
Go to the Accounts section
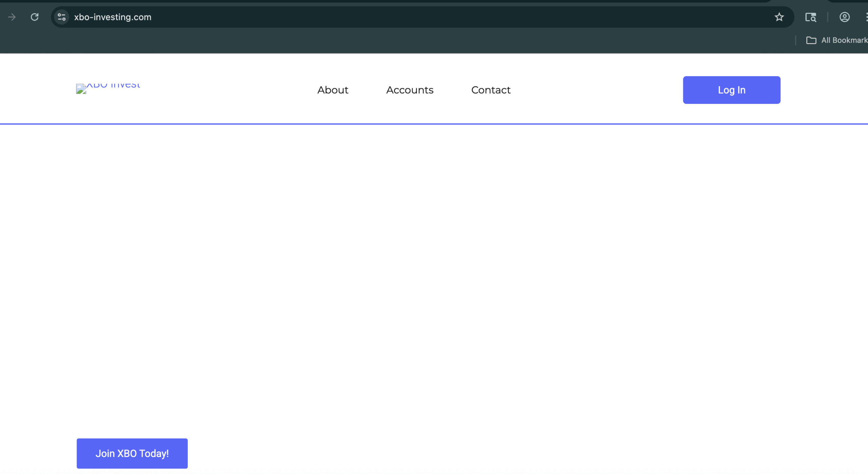point(410,90)
